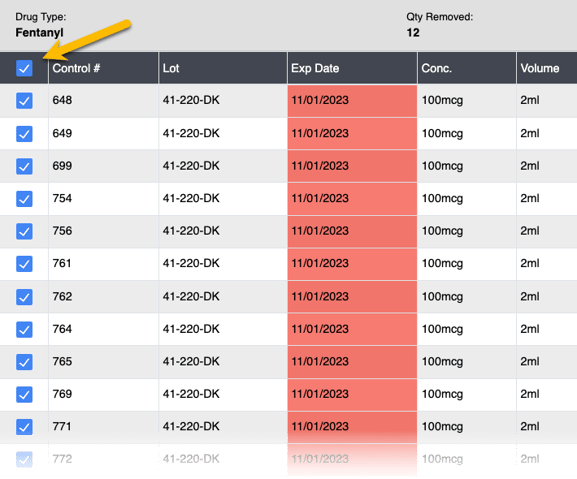The width and height of the screenshot is (577, 479).
Task: Uncheck the row for control 765
Action: coord(24,362)
